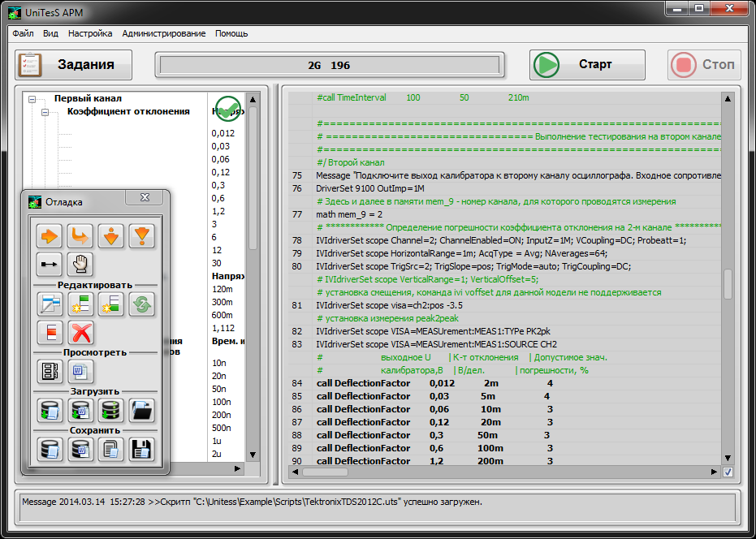Click the green refresh arrows icon

point(140,304)
